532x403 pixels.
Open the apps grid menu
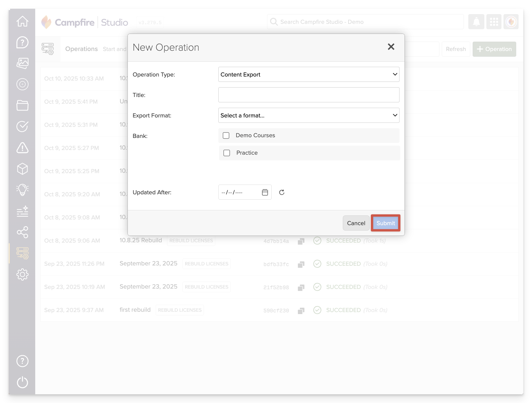pos(494,22)
